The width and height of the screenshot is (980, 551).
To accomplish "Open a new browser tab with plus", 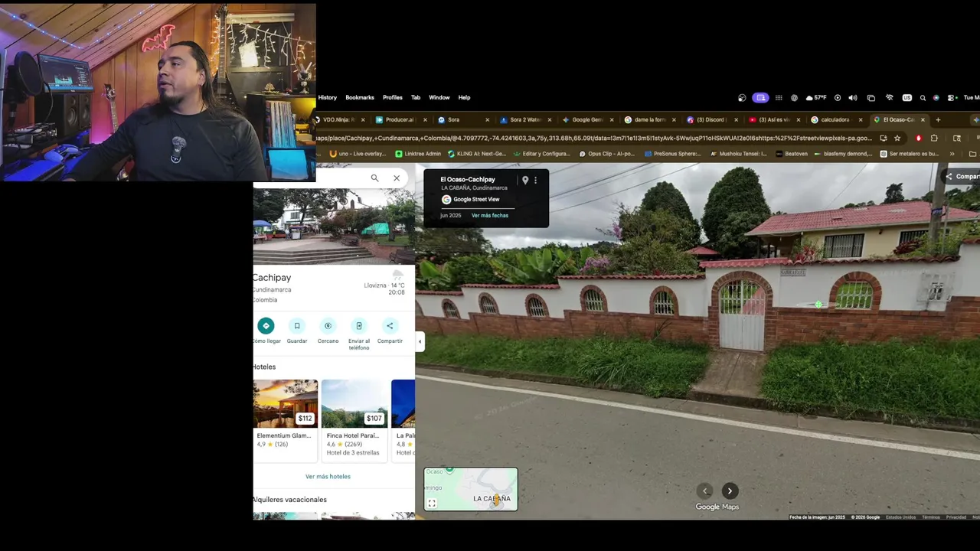I will (x=938, y=120).
